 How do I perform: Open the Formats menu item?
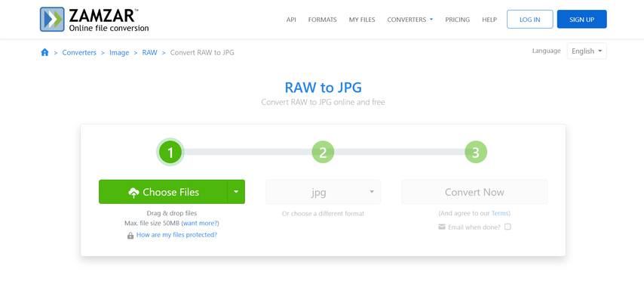(x=323, y=20)
